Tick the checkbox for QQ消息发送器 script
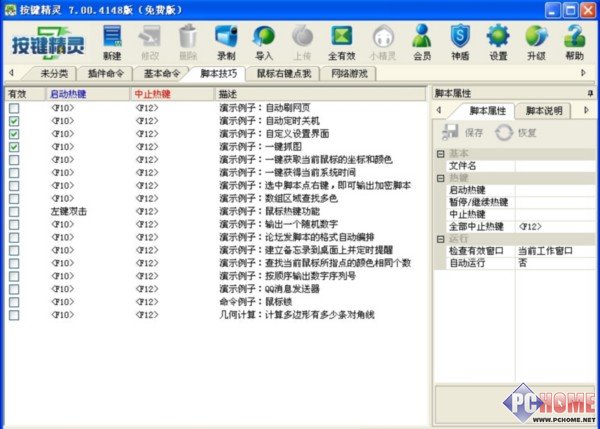The height and width of the screenshot is (429, 600). pos(13,288)
